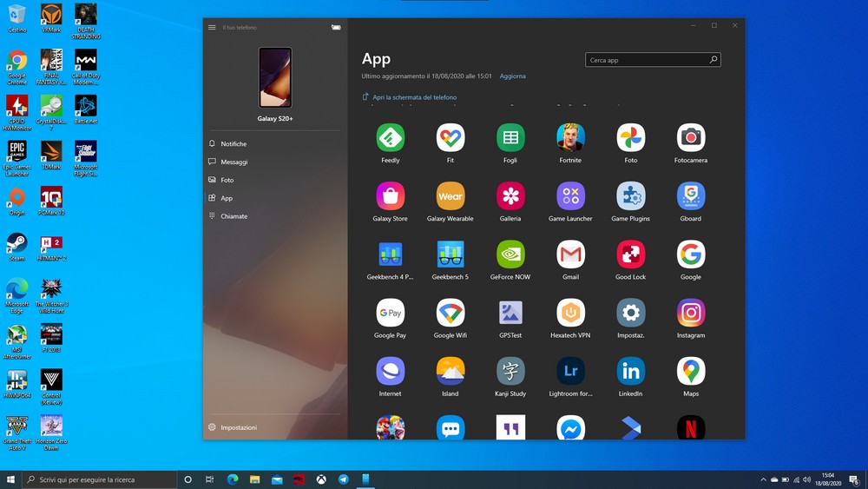The width and height of the screenshot is (868, 489).
Task: Open Fogli spreadsheet app
Action: pyautogui.click(x=510, y=138)
